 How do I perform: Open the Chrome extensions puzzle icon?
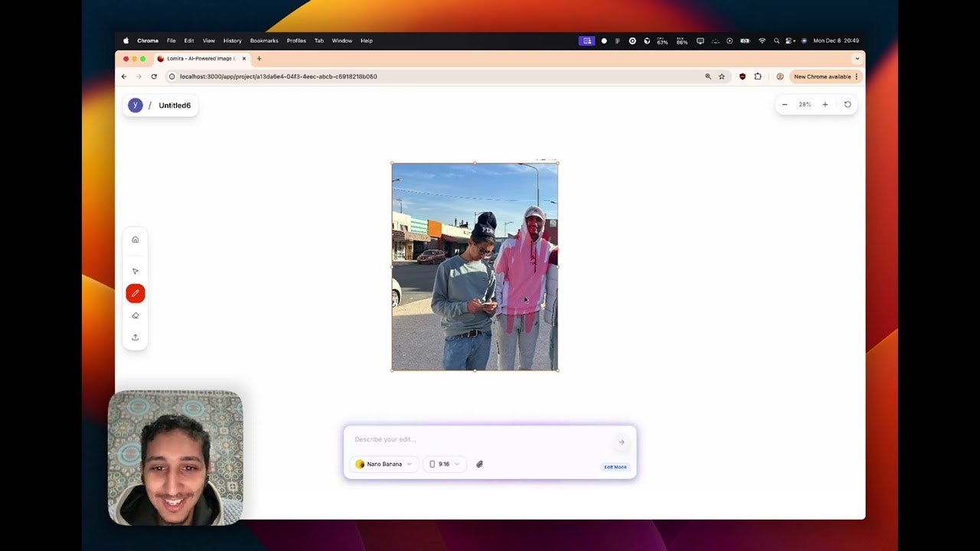coord(758,77)
